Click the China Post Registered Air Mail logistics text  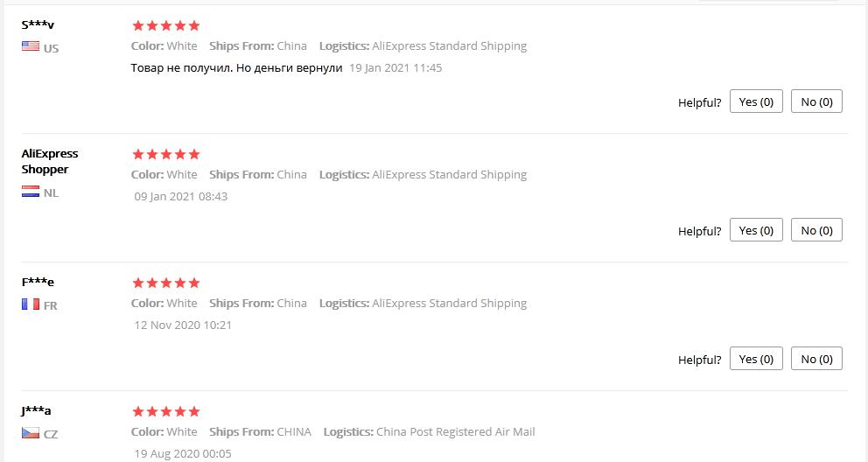click(x=455, y=431)
